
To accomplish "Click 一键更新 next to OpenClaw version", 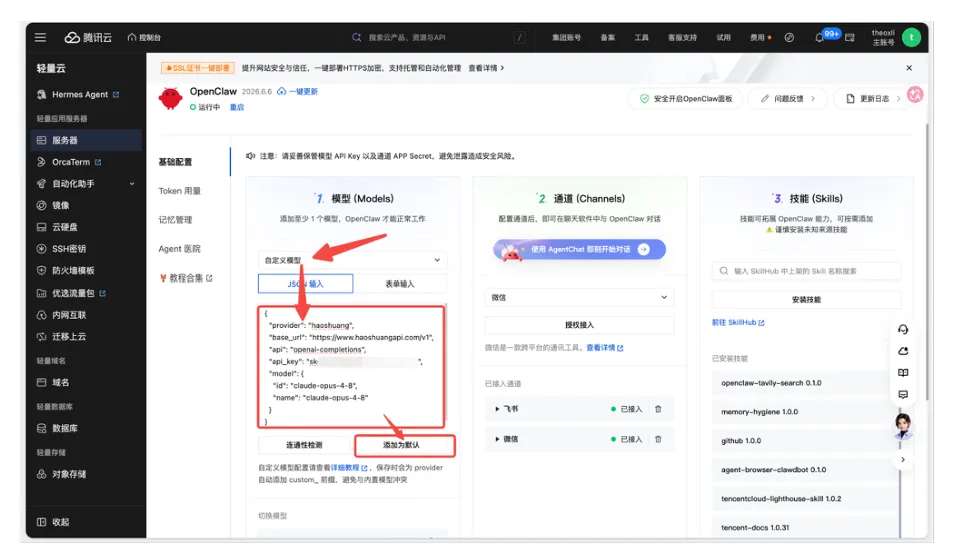I will coord(298,91).
